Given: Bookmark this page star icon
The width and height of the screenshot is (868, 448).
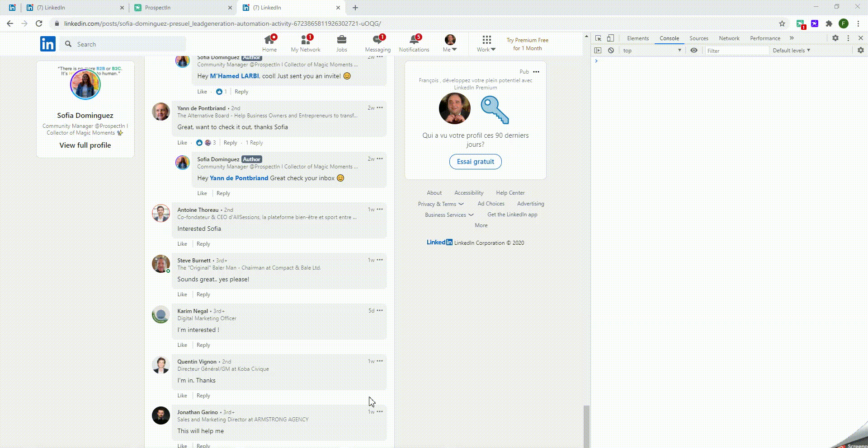Looking at the screenshot, I should [x=782, y=23].
